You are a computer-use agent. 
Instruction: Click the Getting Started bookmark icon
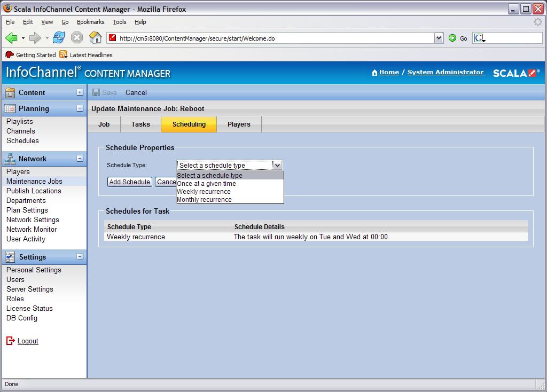click(x=10, y=54)
